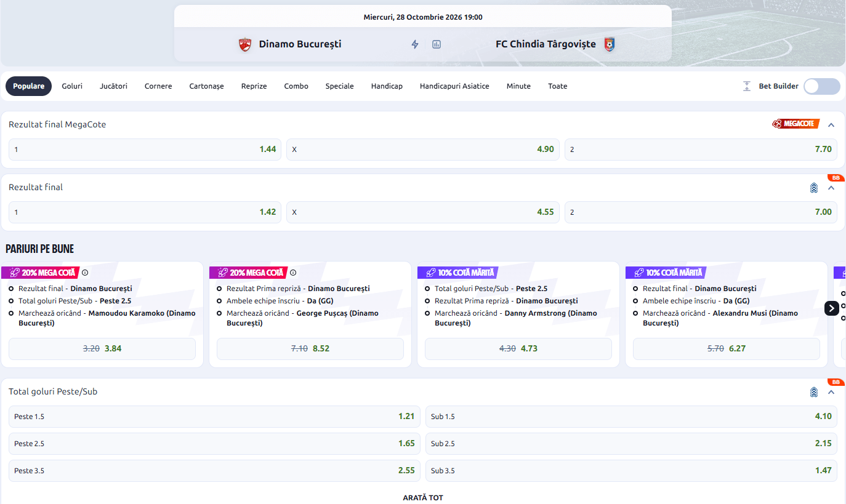Viewport: 846px width, 504px height.
Task: Select the Speciale tab
Action: 340,86
